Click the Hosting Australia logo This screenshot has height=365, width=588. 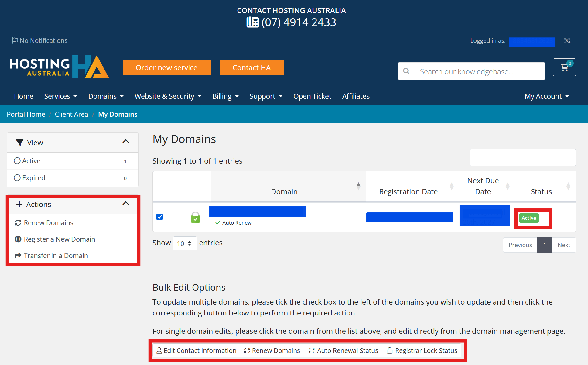(59, 67)
